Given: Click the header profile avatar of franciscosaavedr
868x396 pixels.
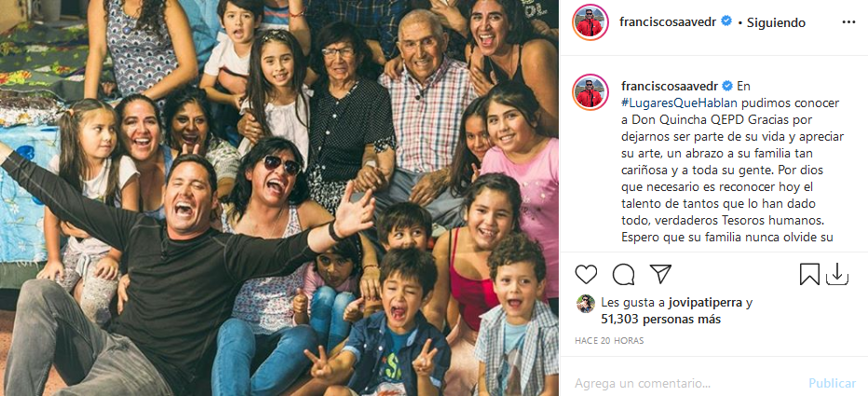Looking at the screenshot, I should coord(590,22).
